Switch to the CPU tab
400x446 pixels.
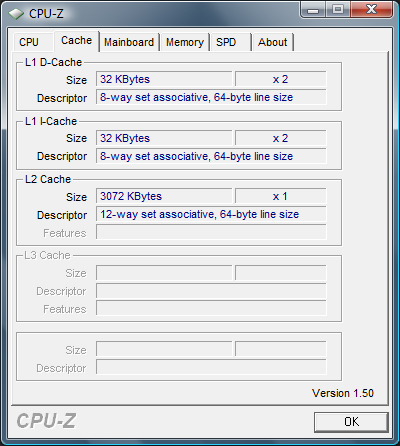[x=29, y=42]
